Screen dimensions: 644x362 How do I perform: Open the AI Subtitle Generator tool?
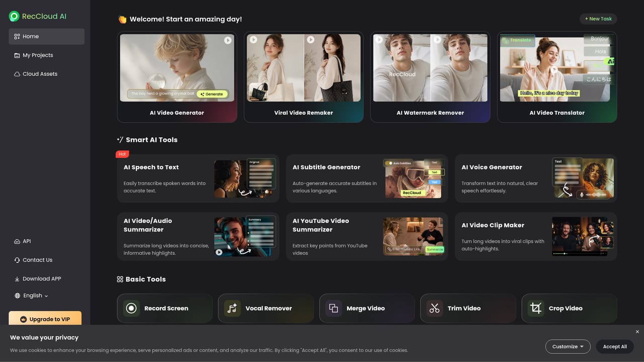tap(367, 178)
